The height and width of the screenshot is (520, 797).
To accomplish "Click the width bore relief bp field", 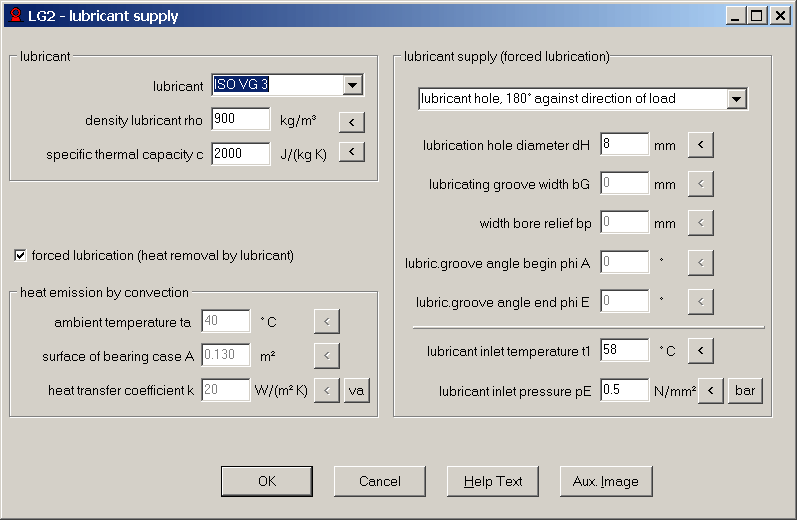I will tap(624, 222).
